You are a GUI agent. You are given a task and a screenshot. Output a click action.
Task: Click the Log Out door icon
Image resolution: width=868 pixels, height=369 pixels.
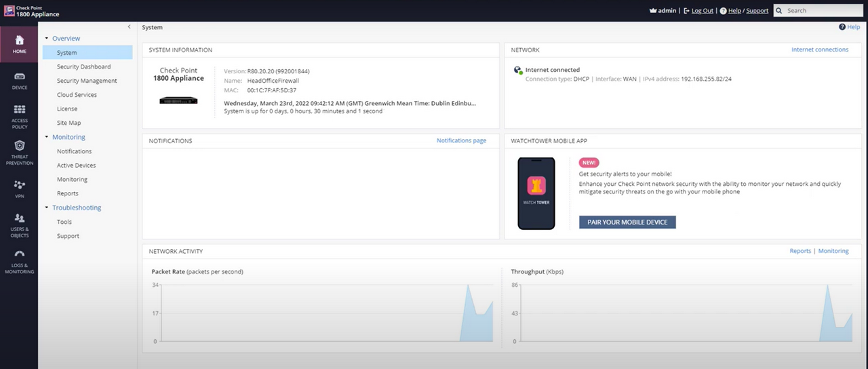[686, 11]
